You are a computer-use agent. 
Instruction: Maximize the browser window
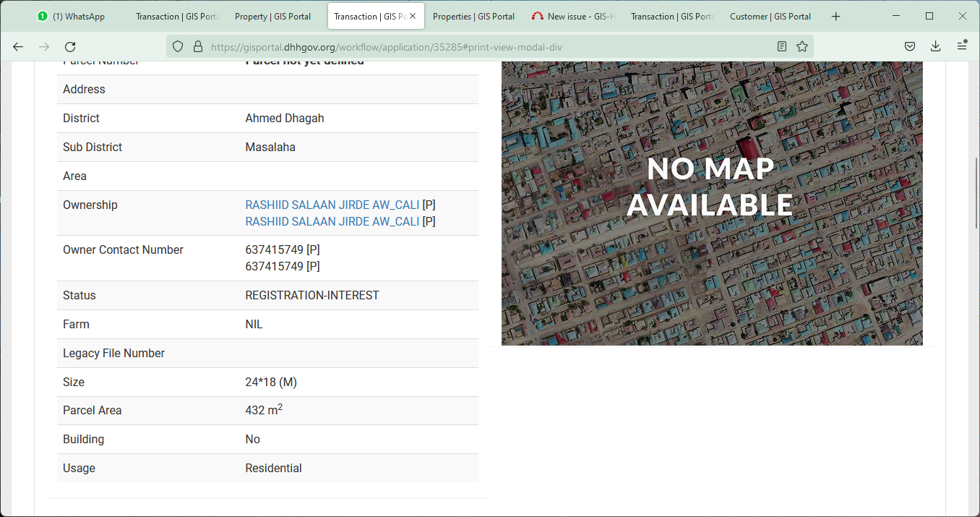pos(929,16)
